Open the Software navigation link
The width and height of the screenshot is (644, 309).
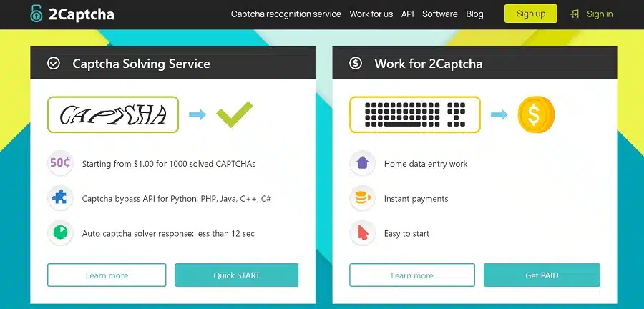coord(439,14)
